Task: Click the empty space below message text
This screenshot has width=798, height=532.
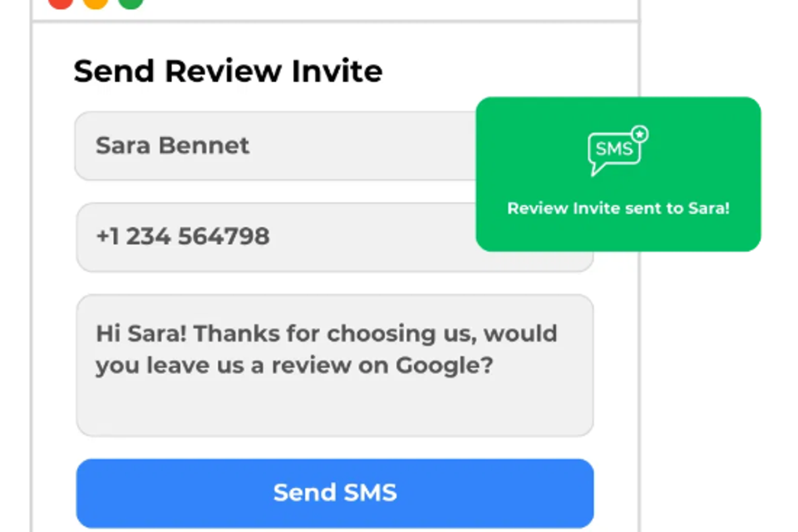Action: tap(335, 407)
